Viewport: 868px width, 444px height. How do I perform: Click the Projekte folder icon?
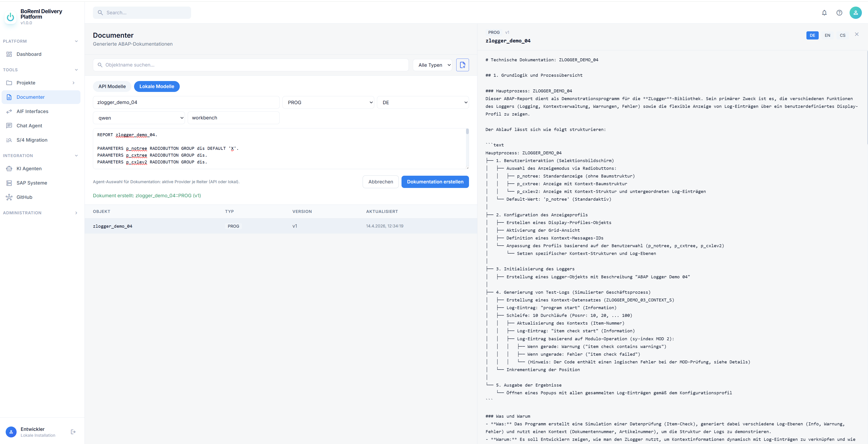click(x=9, y=83)
